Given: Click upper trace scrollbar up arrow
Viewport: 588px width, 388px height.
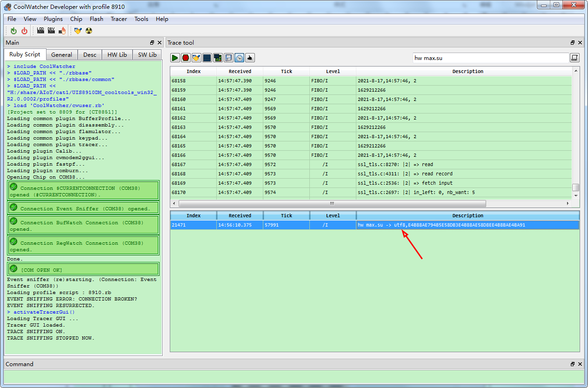Looking at the screenshot, I should click(x=576, y=71).
